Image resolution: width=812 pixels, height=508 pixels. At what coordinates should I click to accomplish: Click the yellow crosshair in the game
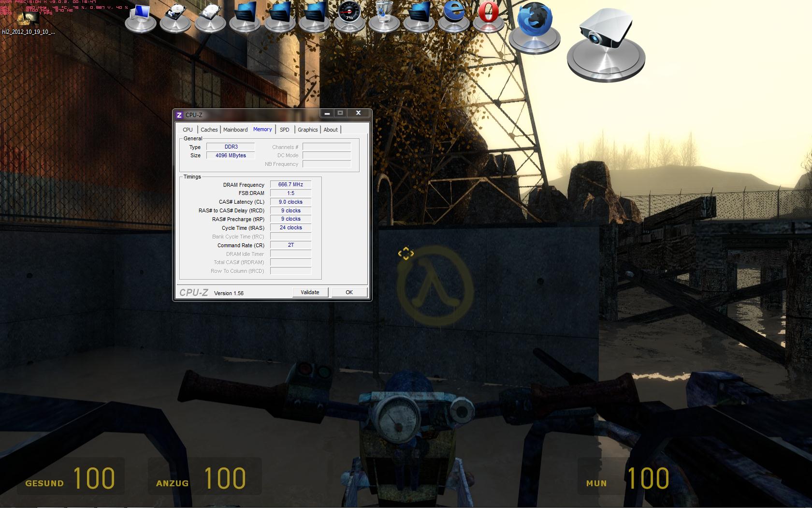pos(406,253)
